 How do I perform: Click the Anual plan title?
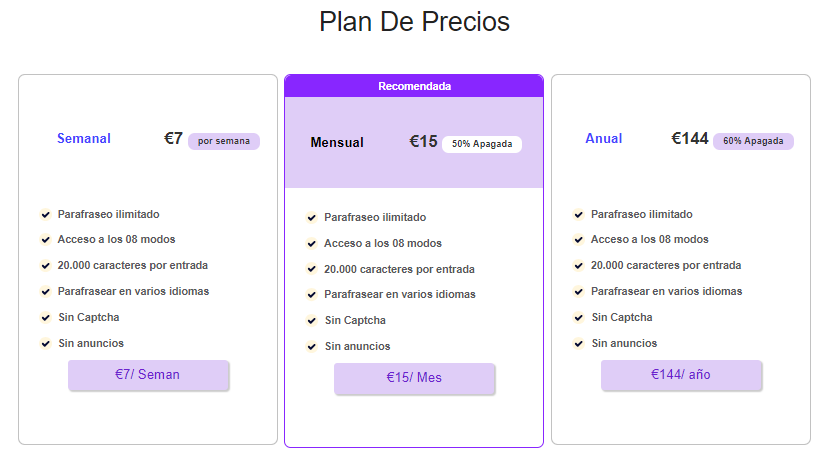tap(603, 138)
